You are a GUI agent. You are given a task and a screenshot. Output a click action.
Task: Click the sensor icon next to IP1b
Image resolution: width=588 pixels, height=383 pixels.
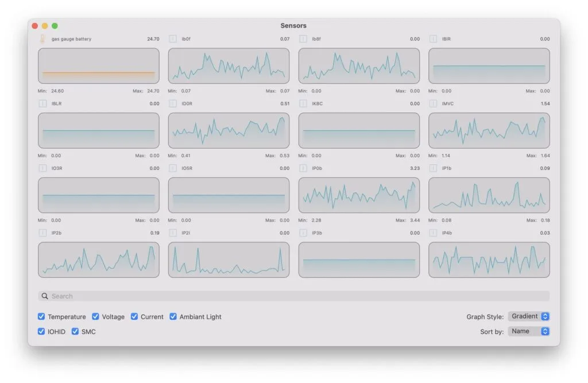[433, 168]
